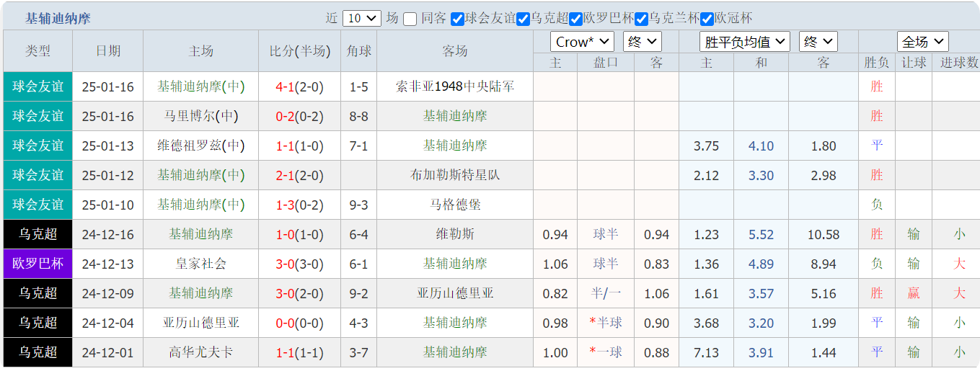This screenshot has height=371, width=980.
Task: Disable the 乌克兰杯 filter checkbox
Action: (641, 19)
